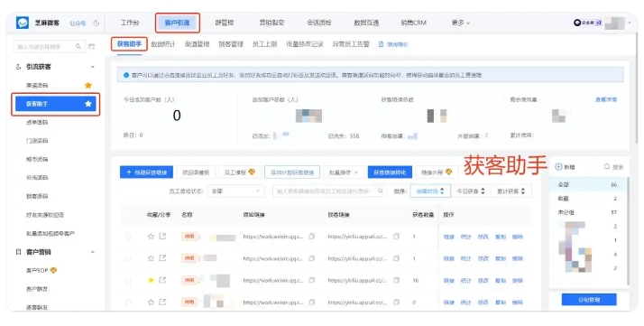Select the 未分组 group with 57 links
The width and height of the screenshot is (644, 326).
pos(587,212)
